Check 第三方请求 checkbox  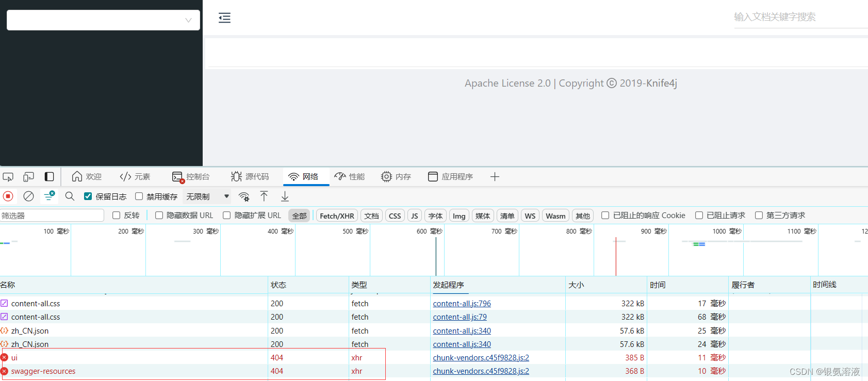point(759,216)
